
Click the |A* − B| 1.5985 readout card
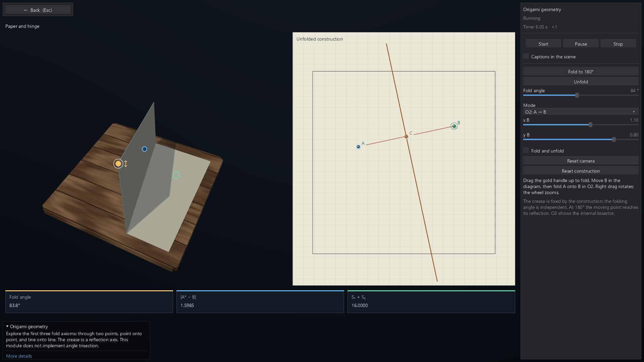(260, 302)
